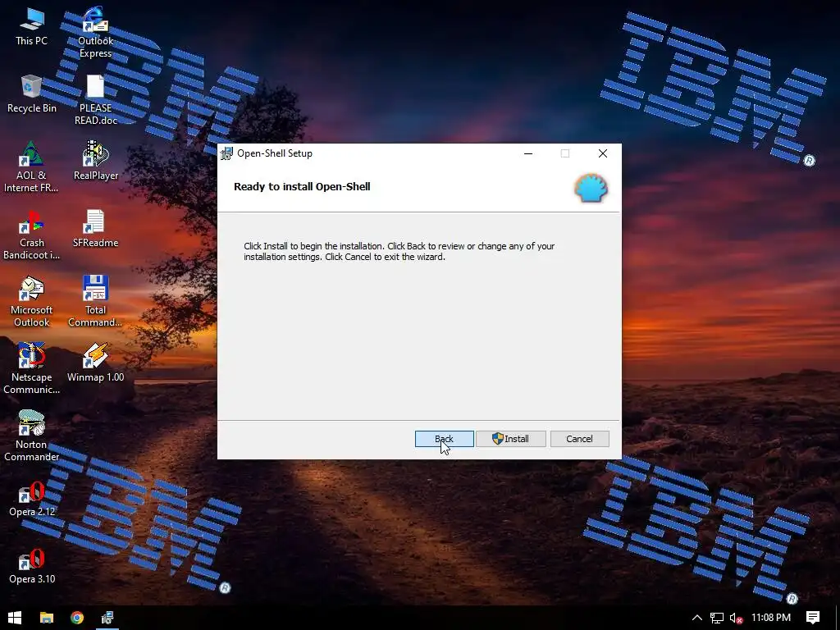Select the Opera 2.12 shortcut
This screenshot has height=630, width=840.
pos(32,500)
